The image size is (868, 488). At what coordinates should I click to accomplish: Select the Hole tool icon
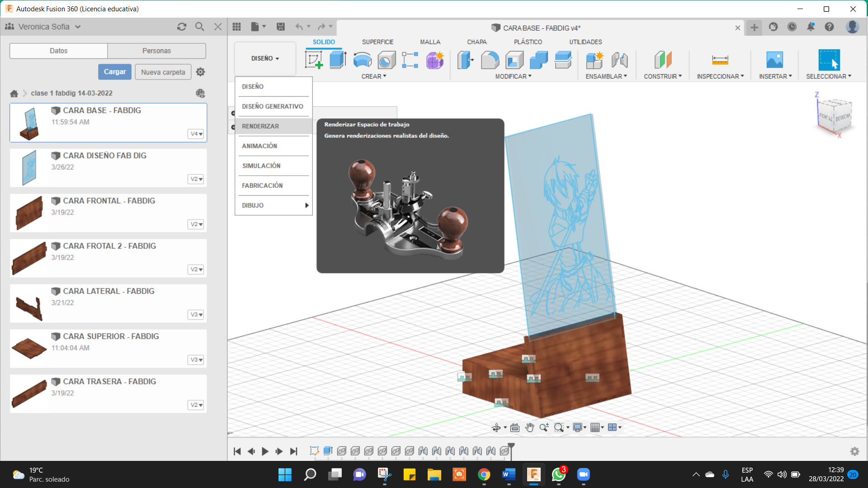pos(386,60)
